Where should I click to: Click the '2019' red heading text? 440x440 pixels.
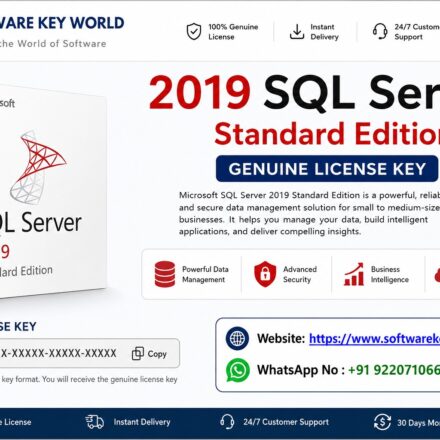click(x=199, y=93)
